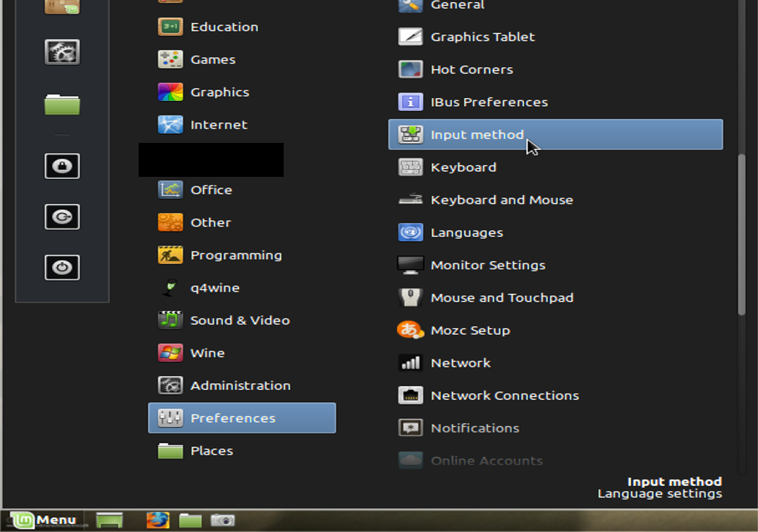Click the Places folder icon
Image resolution: width=758 pixels, height=532 pixels.
tap(170, 451)
